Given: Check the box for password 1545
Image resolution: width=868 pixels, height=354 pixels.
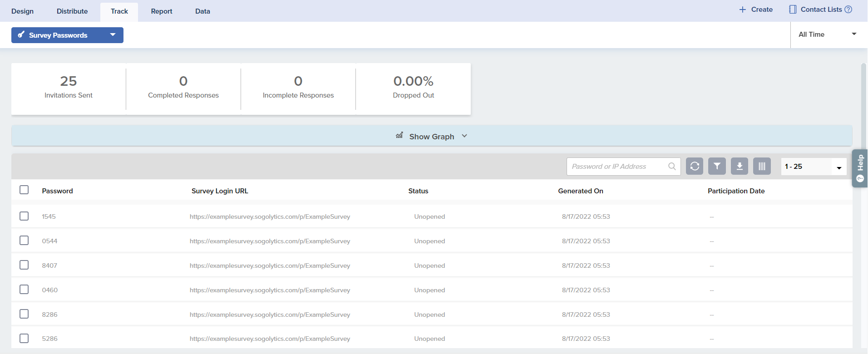Looking at the screenshot, I should [x=24, y=216].
